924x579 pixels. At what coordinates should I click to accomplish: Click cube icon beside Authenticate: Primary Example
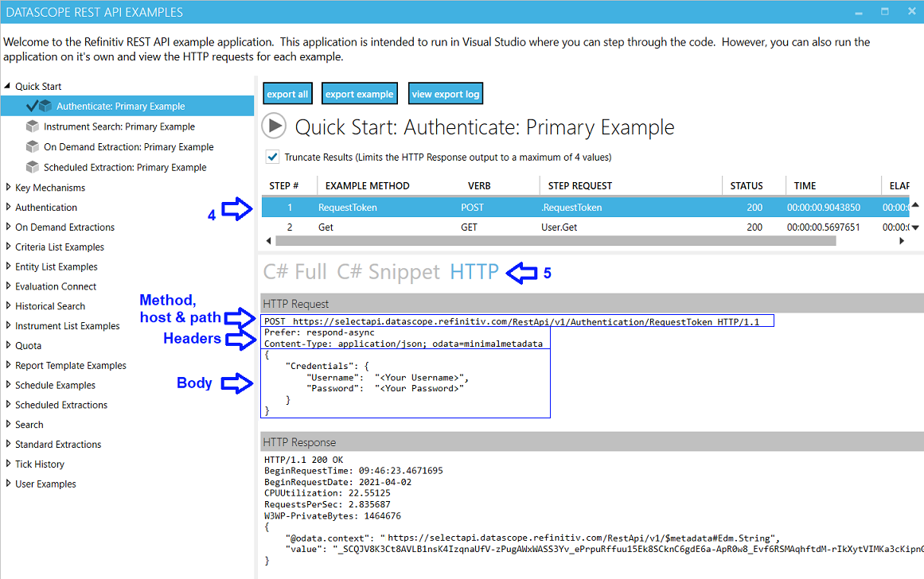point(45,106)
